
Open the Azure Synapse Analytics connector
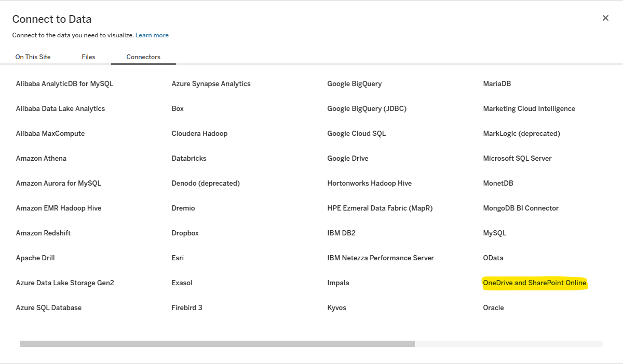211,83
